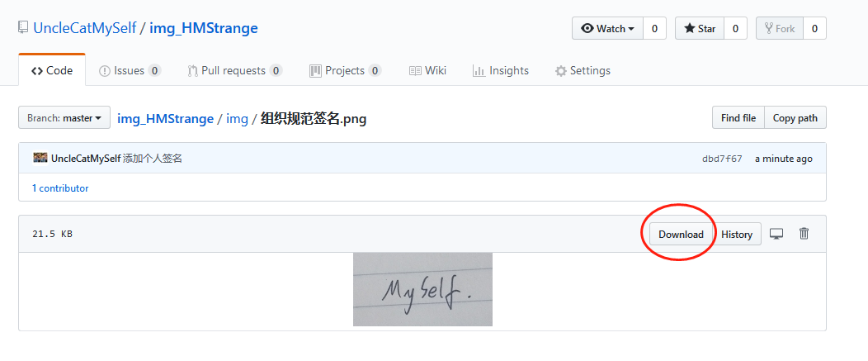View watchers count next to Watch
This screenshot has height=361, width=868.
click(x=654, y=28)
